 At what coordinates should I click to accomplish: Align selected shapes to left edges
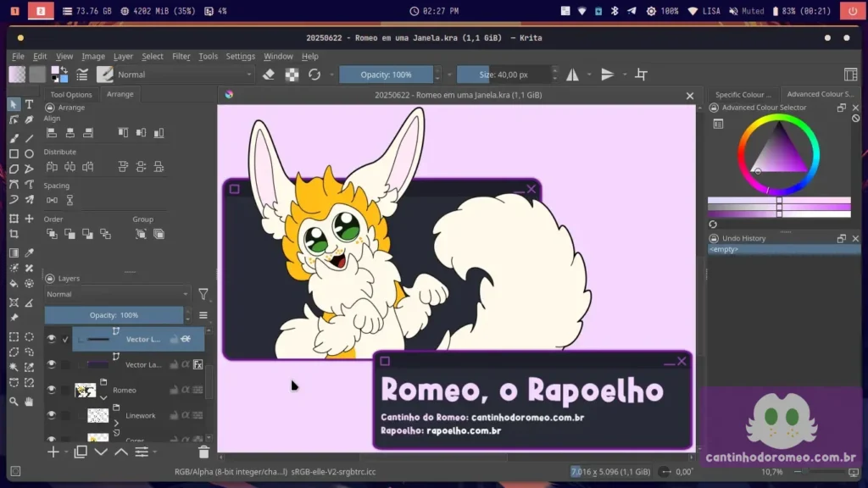52,133
